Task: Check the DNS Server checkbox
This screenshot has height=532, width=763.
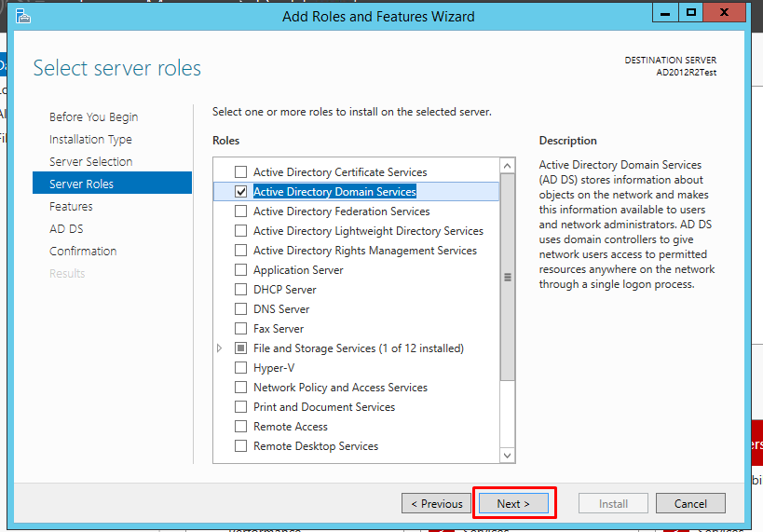Action: [240, 308]
